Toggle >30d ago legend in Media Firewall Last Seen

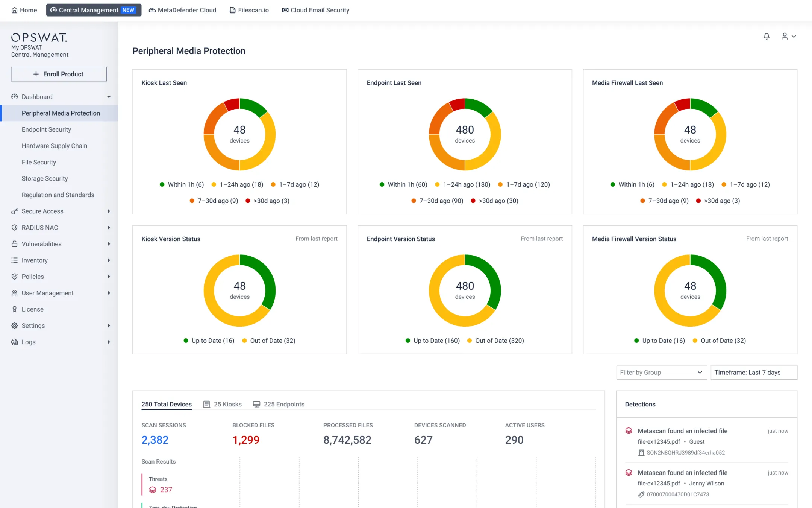click(718, 201)
